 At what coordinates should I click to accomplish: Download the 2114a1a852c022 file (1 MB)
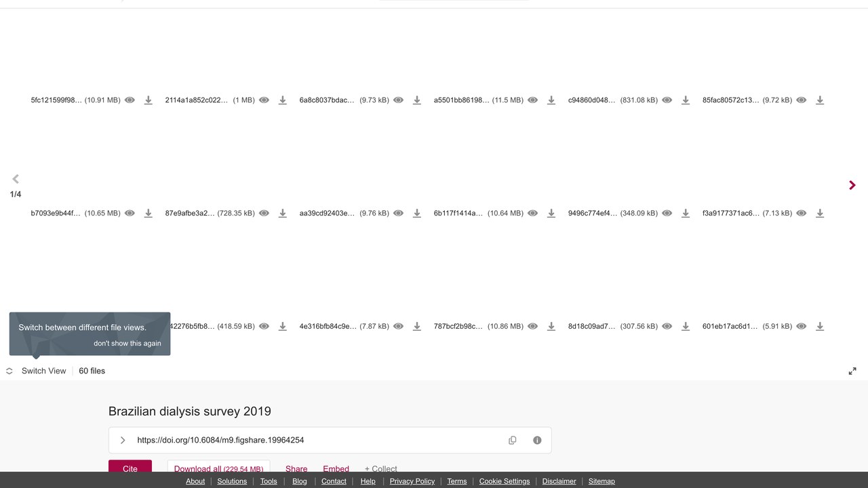(282, 100)
